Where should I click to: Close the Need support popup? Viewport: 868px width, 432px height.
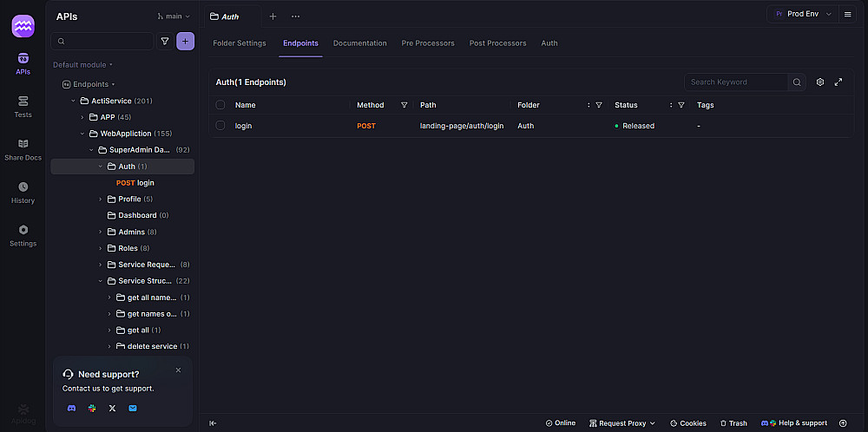179,370
